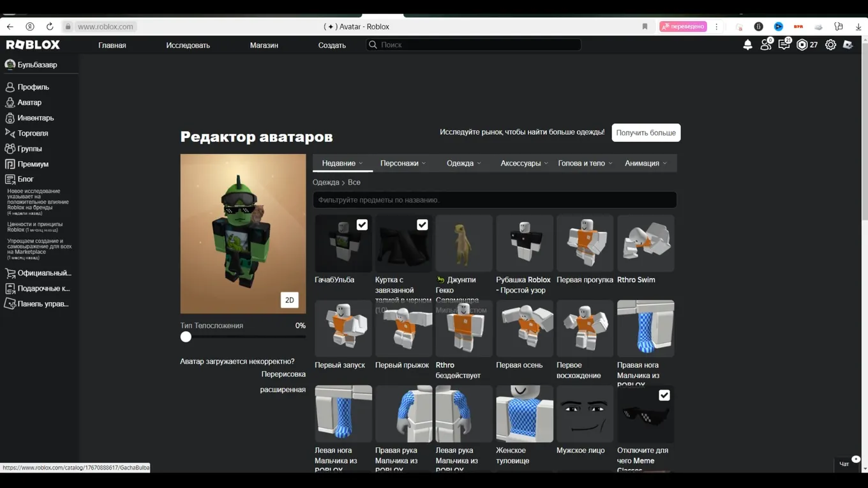Open Создать in the top navigation
The height and width of the screenshot is (488, 868).
coord(332,45)
